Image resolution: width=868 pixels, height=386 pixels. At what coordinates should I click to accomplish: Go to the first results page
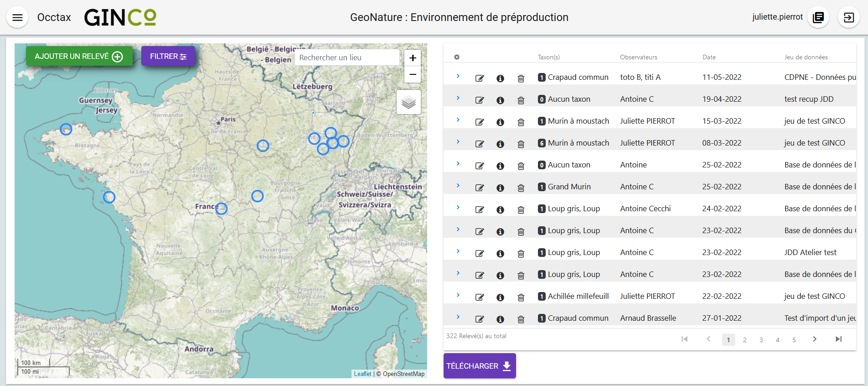pyautogui.click(x=684, y=339)
